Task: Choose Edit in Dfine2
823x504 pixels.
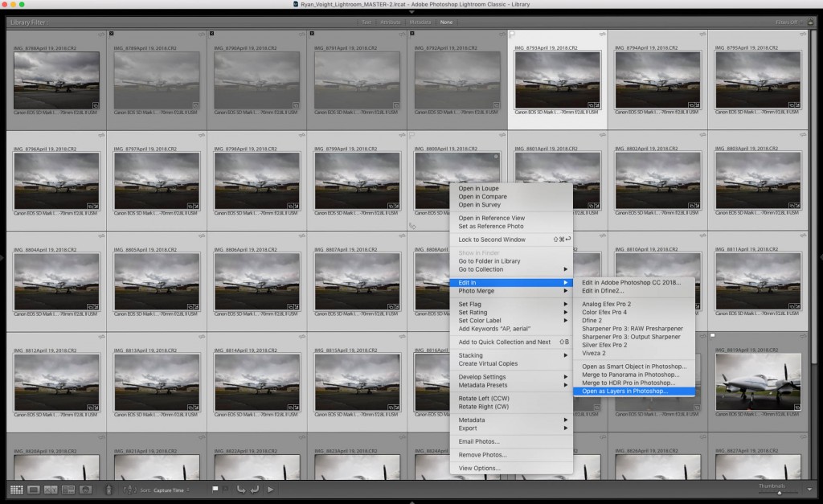Action: [634, 291]
